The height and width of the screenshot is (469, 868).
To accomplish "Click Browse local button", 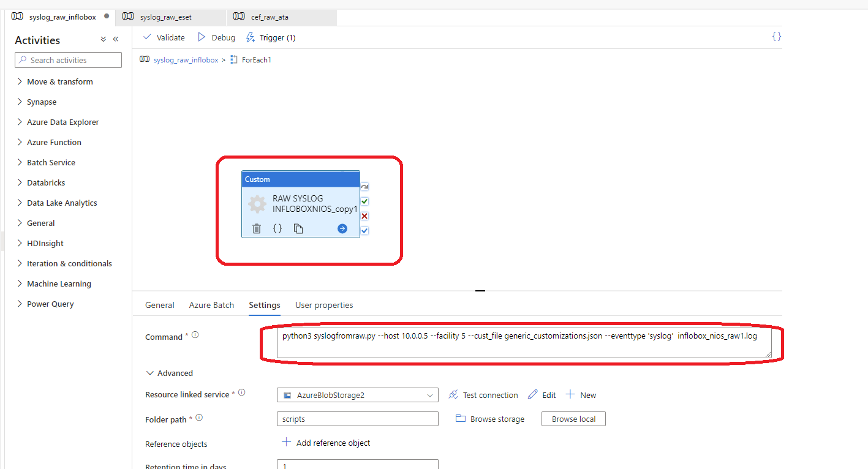I will coord(573,419).
